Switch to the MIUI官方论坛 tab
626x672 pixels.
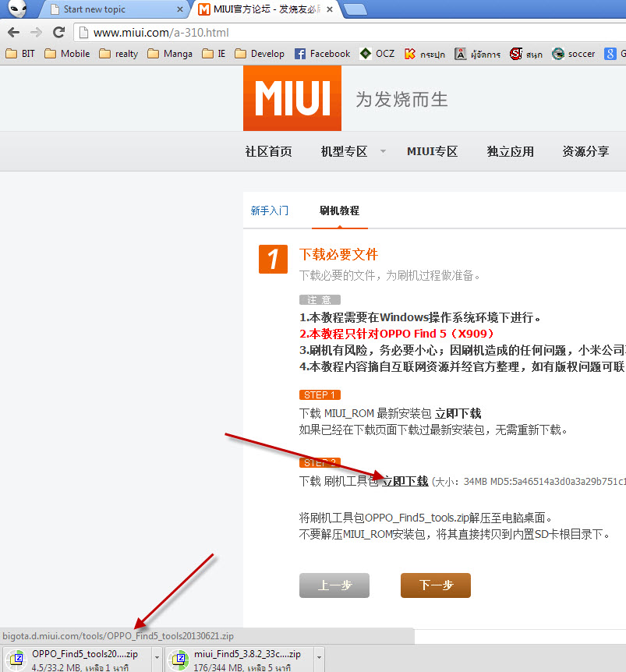[x=266, y=9]
